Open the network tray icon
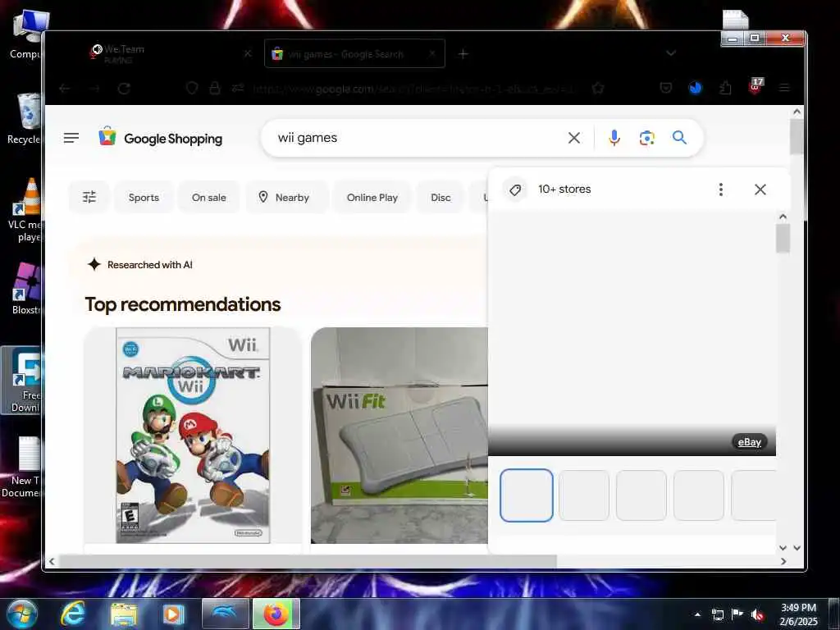The height and width of the screenshot is (630, 840). coord(718,614)
